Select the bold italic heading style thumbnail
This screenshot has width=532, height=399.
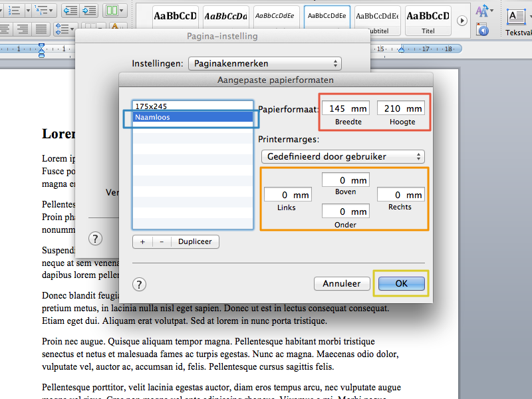click(x=225, y=17)
